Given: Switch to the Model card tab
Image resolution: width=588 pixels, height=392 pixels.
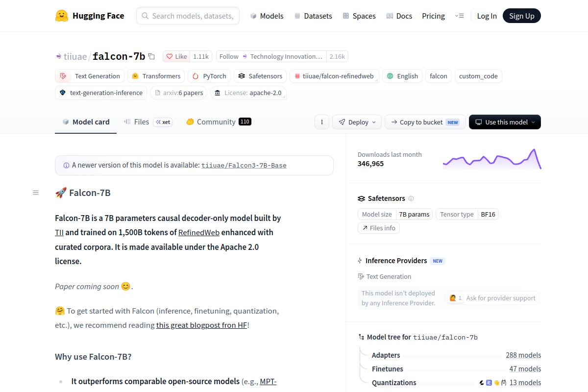Looking at the screenshot, I should (86, 122).
